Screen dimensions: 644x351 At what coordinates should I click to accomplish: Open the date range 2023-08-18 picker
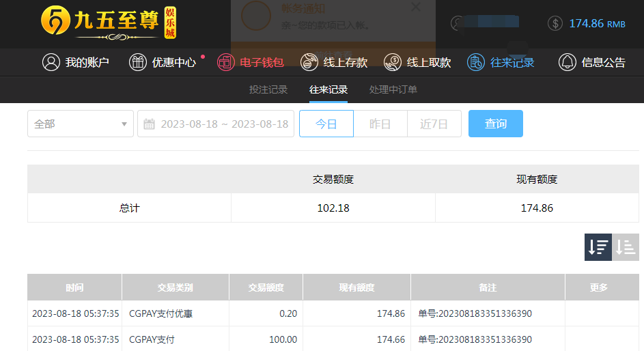pyautogui.click(x=216, y=124)
